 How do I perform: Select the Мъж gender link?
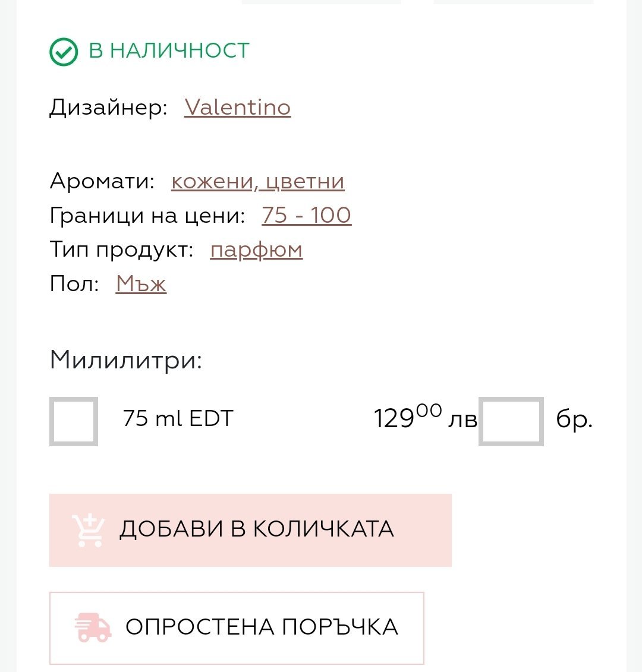pos(141,283)
